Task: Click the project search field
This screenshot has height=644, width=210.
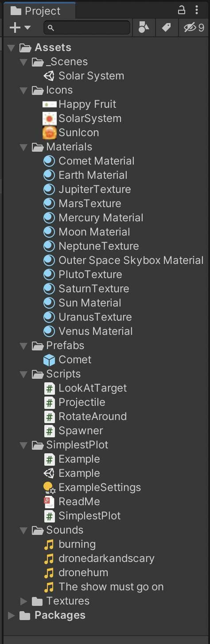Action: [87, 27]
